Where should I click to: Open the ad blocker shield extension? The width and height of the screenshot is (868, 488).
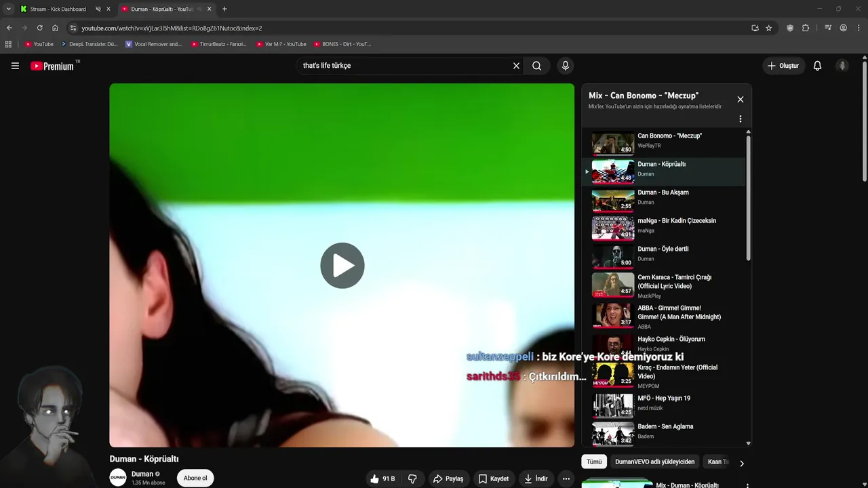[790, 28]
